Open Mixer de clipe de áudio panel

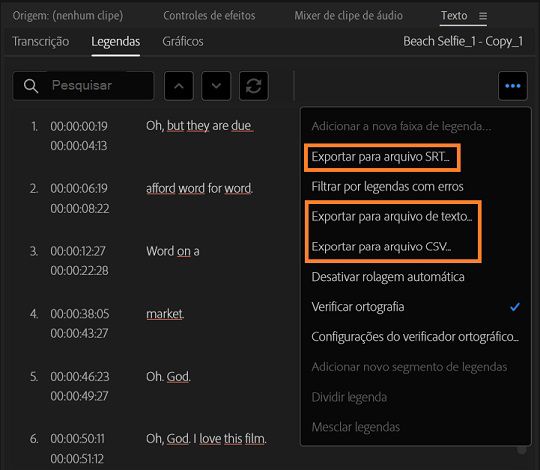(348, 15)
